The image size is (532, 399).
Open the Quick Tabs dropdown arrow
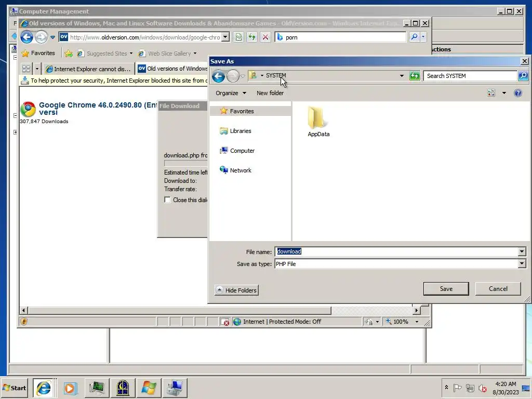pos(37,69)
